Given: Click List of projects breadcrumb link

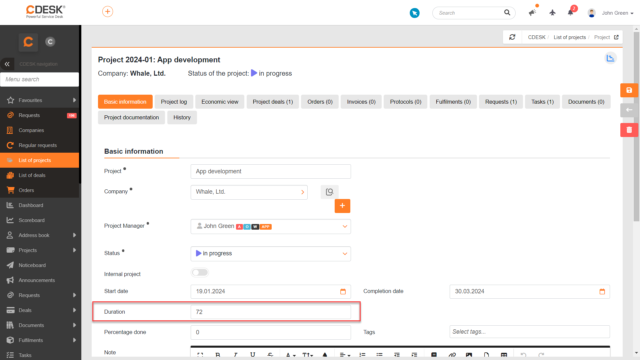Looking at the screenshot, I should pos(569,37).
